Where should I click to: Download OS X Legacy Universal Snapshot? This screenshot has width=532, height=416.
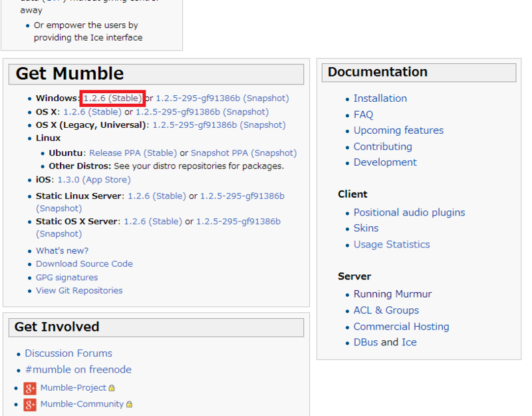point(219,125)
